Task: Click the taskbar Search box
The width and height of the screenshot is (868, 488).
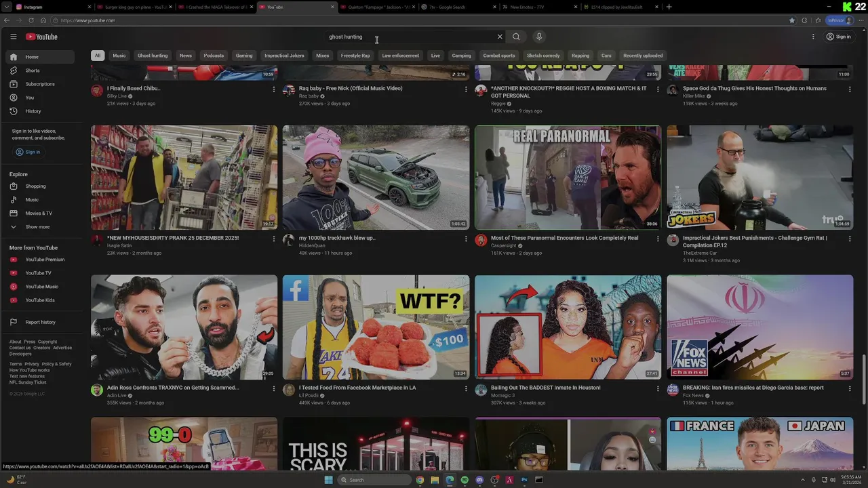Action: [x=375, y=480]
